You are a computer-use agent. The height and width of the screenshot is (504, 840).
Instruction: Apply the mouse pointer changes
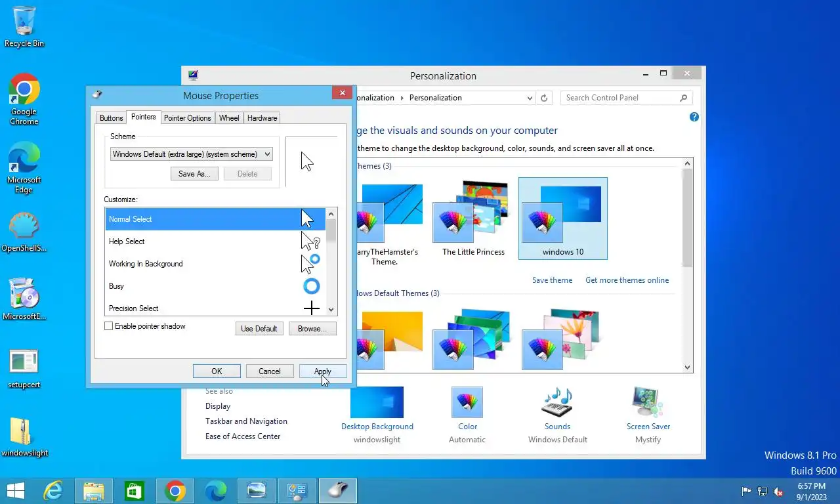click(323, 371)
